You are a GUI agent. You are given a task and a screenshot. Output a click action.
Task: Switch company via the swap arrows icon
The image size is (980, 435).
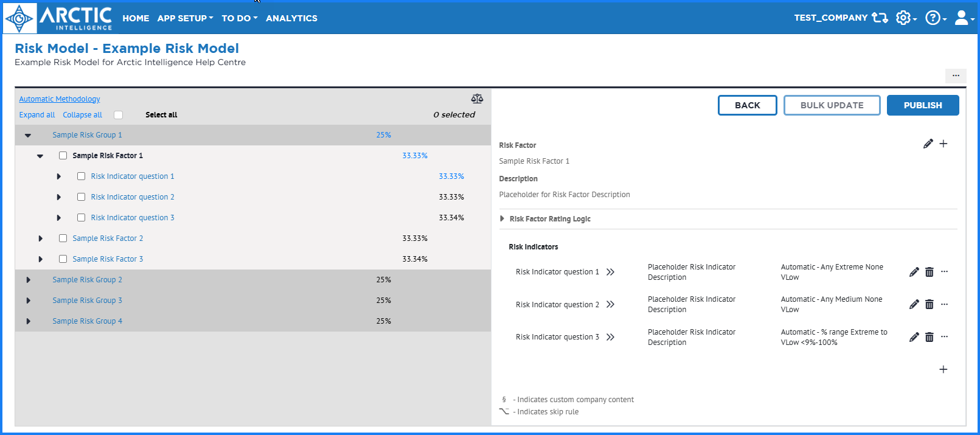[880, 18]
